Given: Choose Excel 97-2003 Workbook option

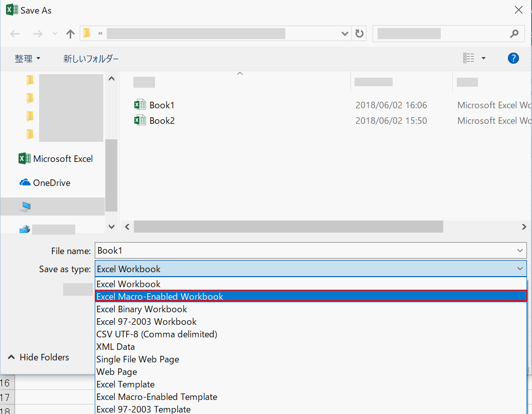Looking at the screenshot, I should [311, 321].
